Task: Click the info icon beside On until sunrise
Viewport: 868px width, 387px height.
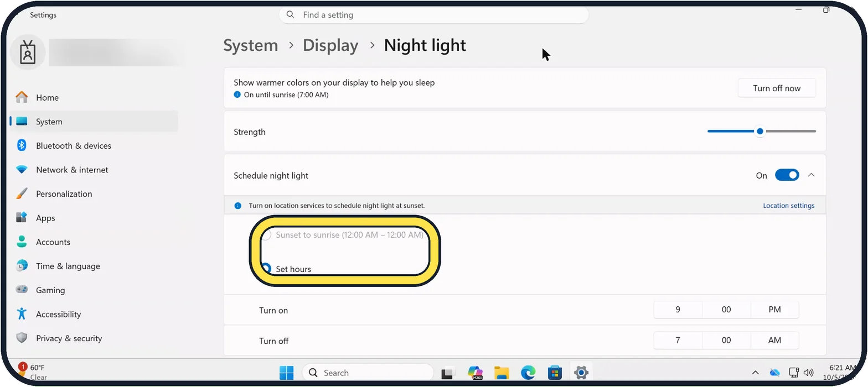Action: 237,95
